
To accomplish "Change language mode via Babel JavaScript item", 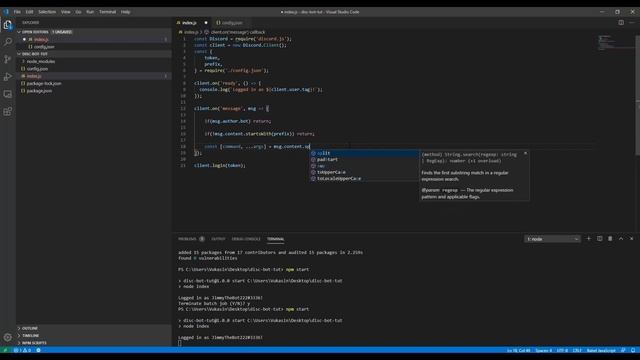I will 601,350.
